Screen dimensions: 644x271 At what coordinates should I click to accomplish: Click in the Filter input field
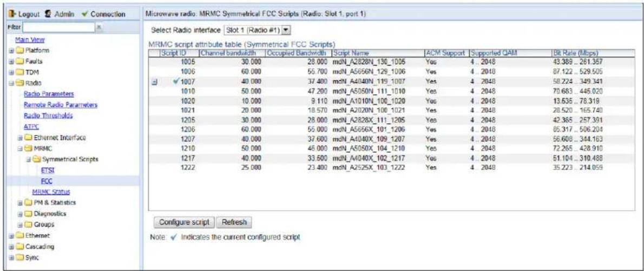click(x=59, y=28)
